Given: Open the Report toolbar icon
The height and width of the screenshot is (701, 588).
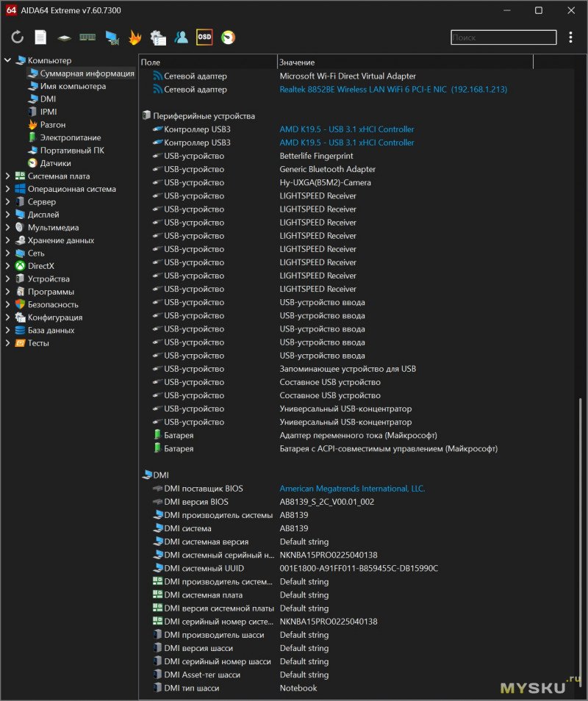Looking at the screenshot, I should (x=40, y=37).
